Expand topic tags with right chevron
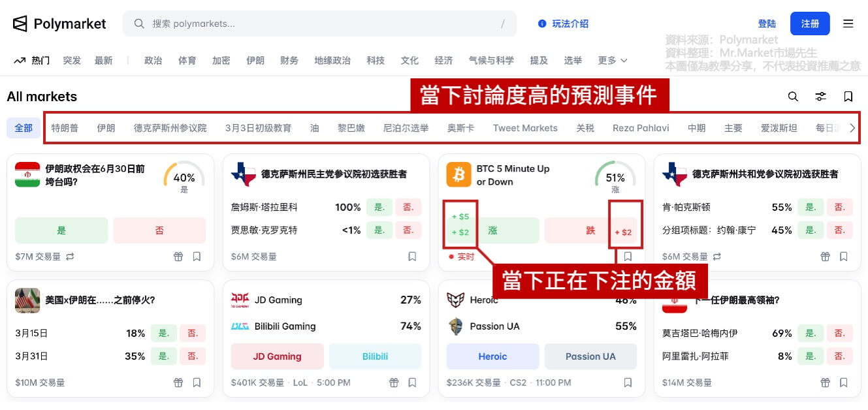Screen dimensions: 868x410 [x=852, y=128]
